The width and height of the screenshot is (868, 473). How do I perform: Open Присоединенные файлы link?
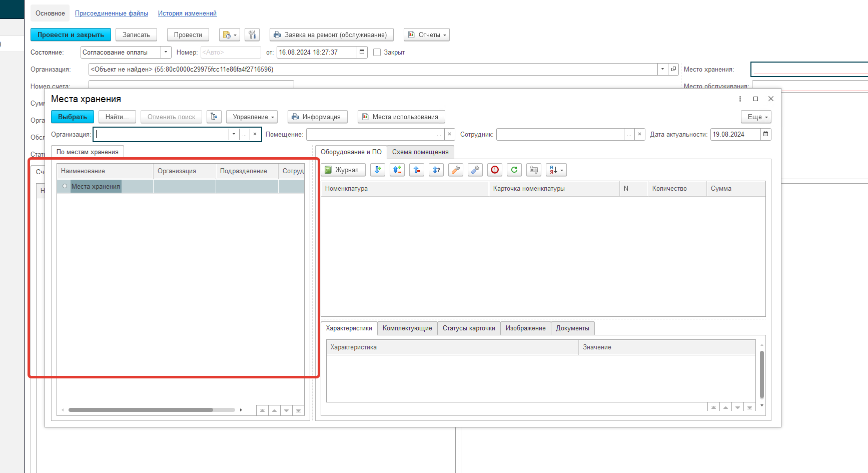pyautogui.click(x=111, y=14)
